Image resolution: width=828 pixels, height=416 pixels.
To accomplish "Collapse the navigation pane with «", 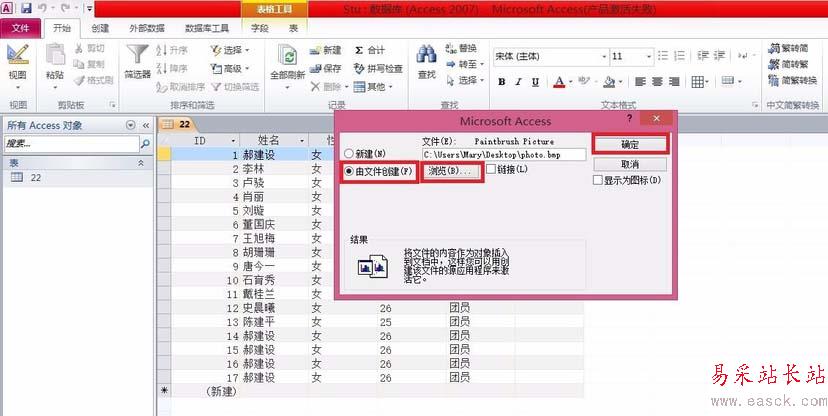I will (146, 126).
